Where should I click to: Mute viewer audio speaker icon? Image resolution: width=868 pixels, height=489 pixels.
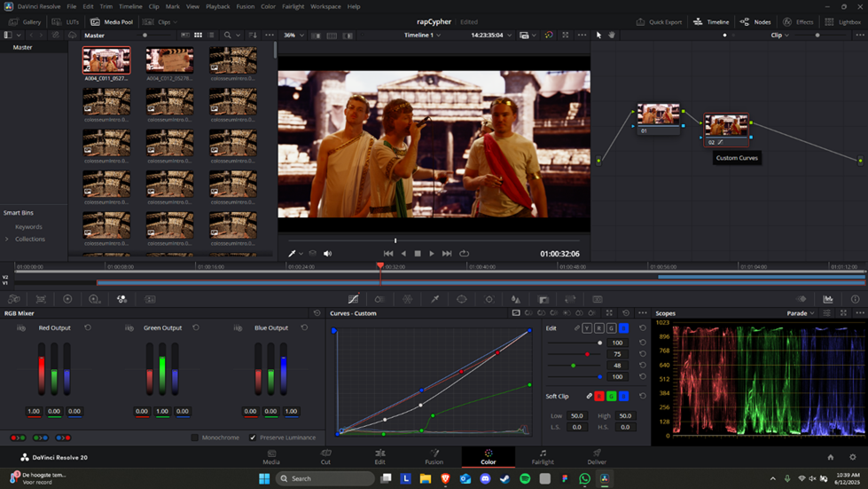click(328, 253)
